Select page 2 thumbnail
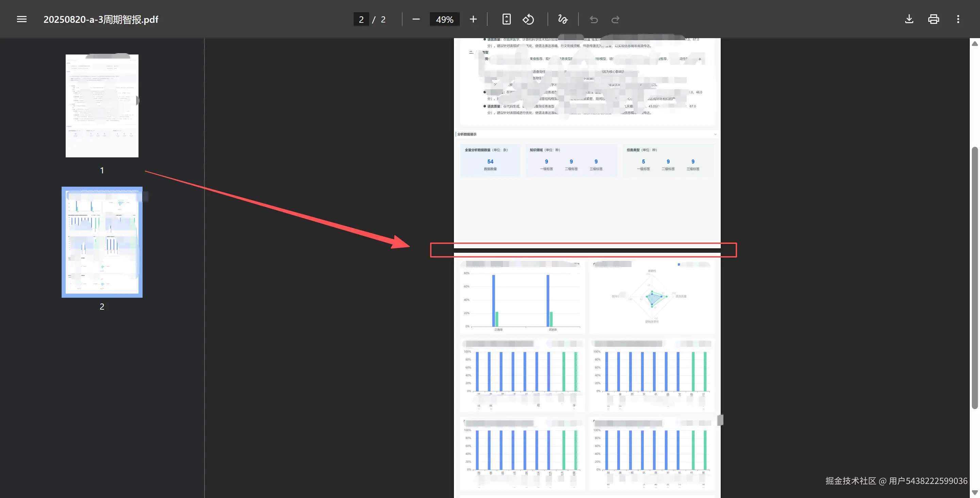 (x=102, y=242)
